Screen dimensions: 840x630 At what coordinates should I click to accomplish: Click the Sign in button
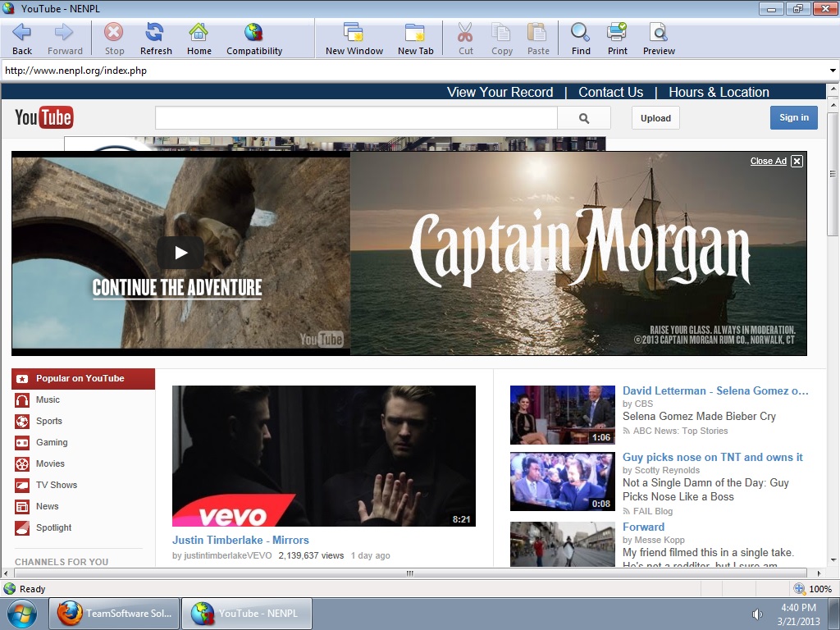pyautogui.click(x=794, y=118)
